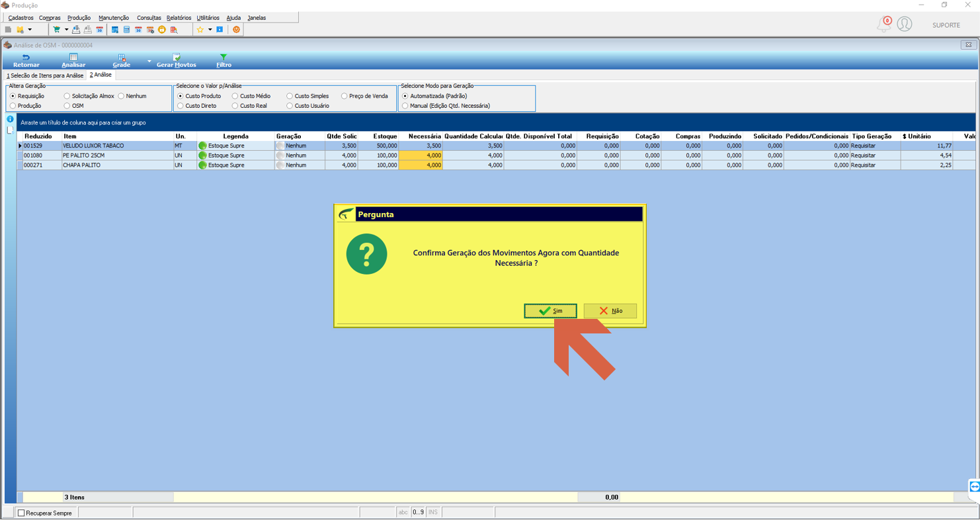This screenshot has width=980, height=520.
Task: Select Custo Real radio option
Action: click(250, 106)
